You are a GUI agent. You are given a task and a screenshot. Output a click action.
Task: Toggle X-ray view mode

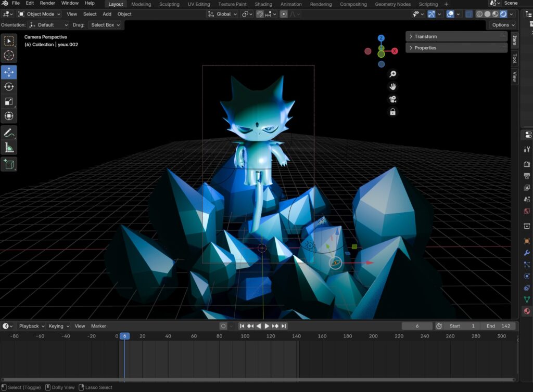pos(469,14)
